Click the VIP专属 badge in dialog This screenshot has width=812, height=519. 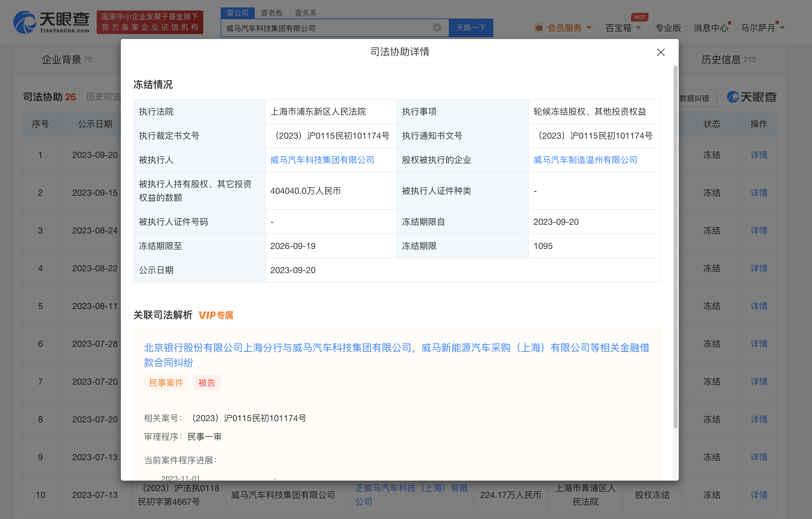point(216,315)
